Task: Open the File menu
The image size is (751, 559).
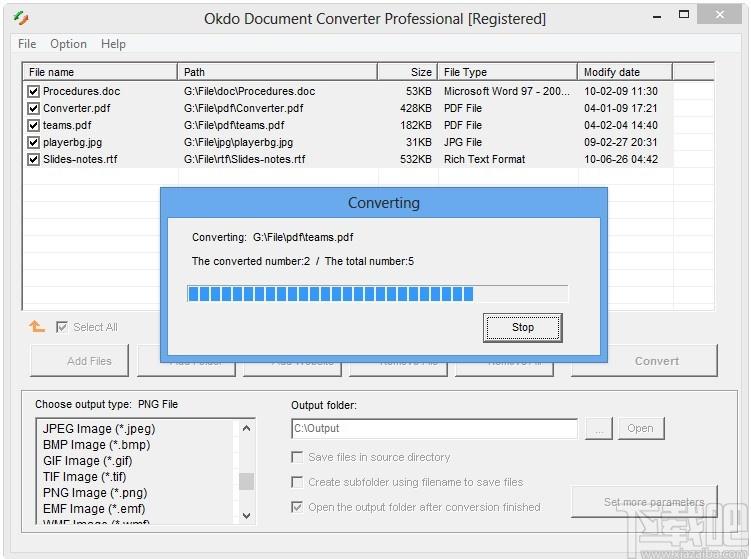Action: (27, 44)
